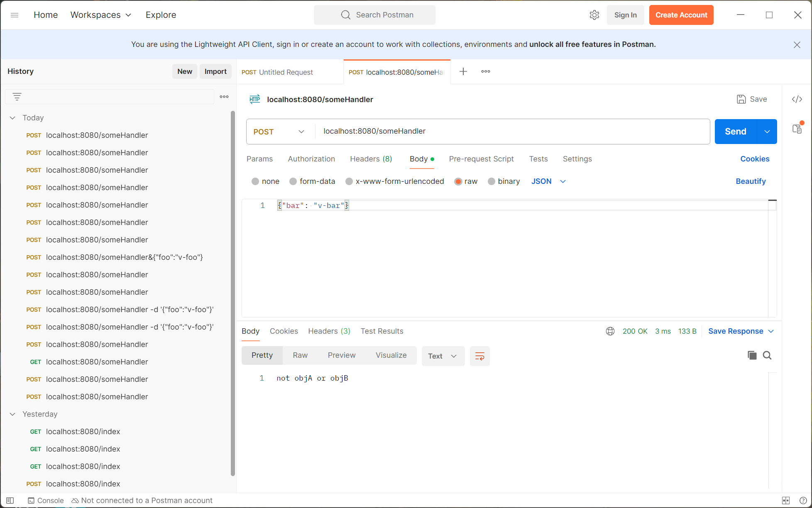Switch response view to Raw

click(300, 355)
